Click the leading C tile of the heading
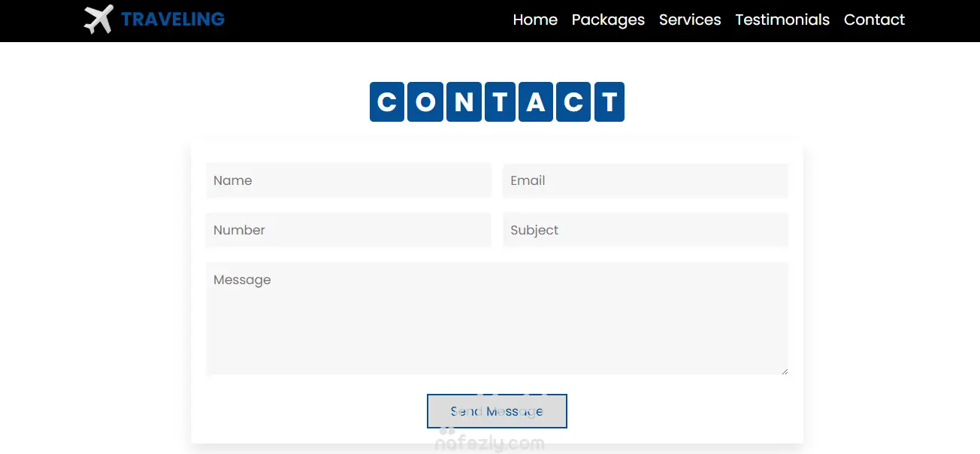Image resolution: width=980 pixels, height=454 pixels. point(387,101)
